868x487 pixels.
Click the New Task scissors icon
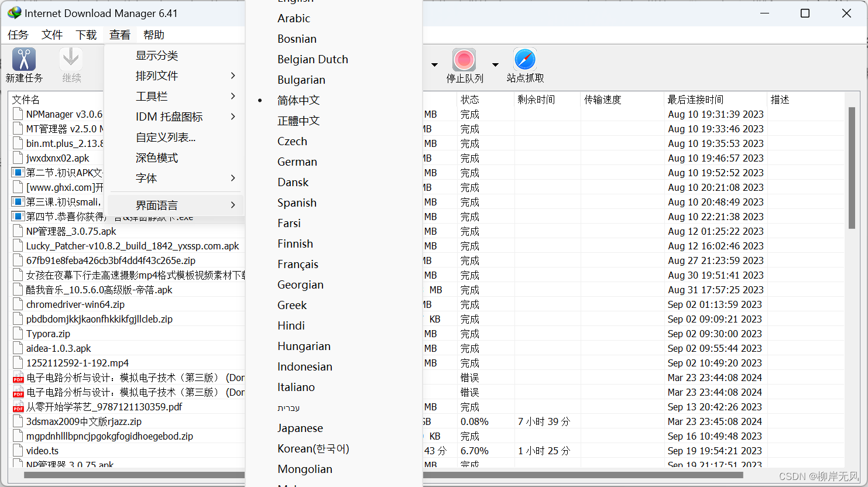pos(24,59)
